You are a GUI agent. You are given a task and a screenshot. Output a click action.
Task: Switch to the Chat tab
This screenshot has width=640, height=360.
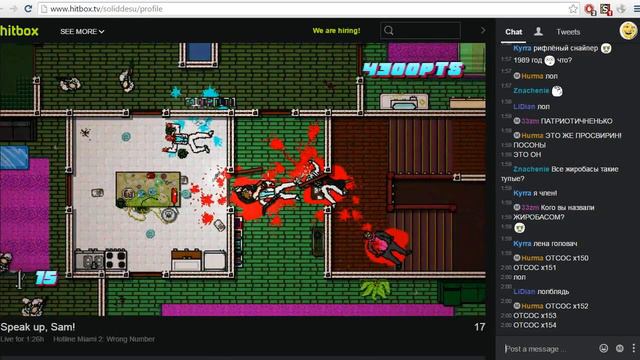tap(513, 32)
